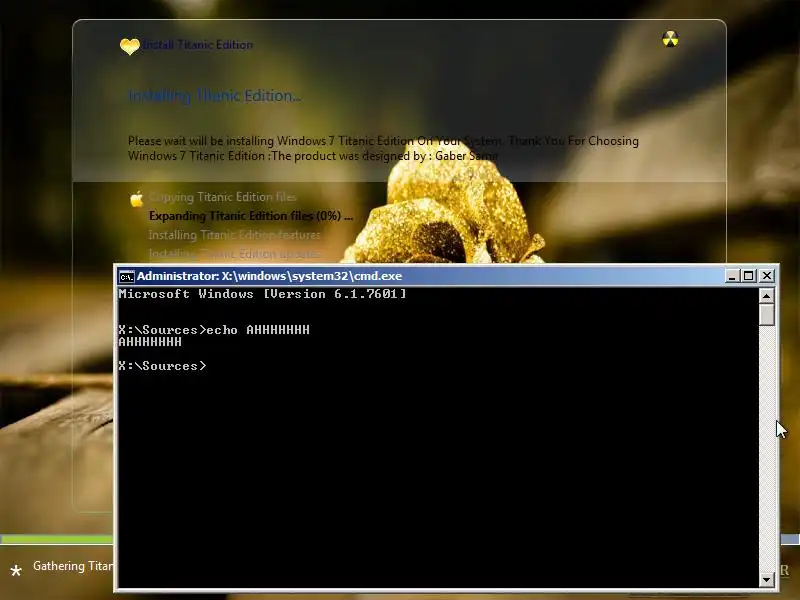
Task: Click the golden apple step icon
Action: 137,199
